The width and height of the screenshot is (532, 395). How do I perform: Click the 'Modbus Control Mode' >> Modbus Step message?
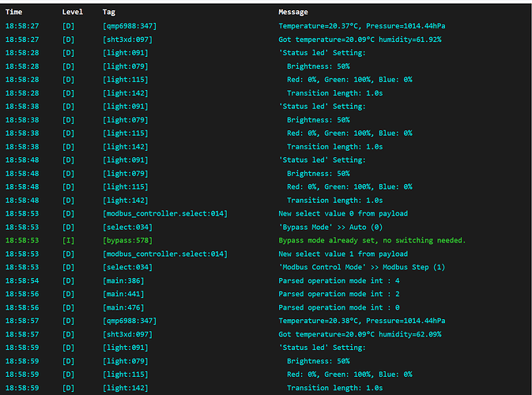click(361, 267)
